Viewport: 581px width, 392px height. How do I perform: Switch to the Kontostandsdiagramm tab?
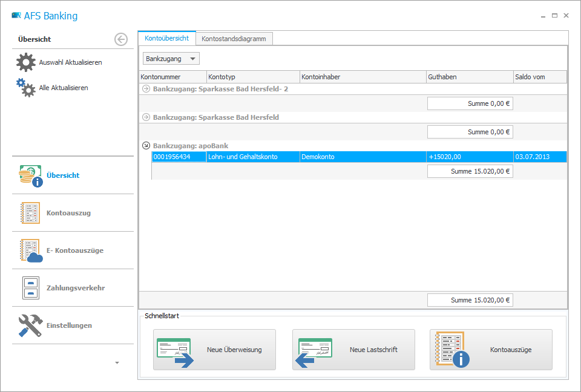pyautogui.click(x=234, y=39)
